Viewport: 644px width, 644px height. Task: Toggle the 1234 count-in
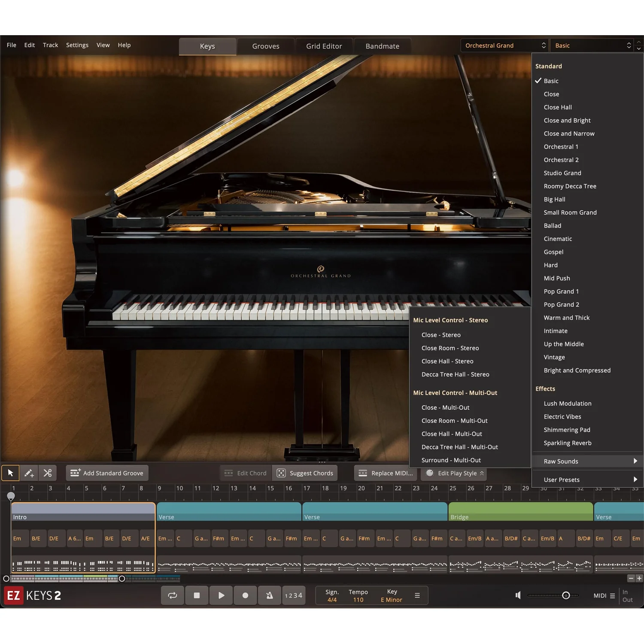294,595
